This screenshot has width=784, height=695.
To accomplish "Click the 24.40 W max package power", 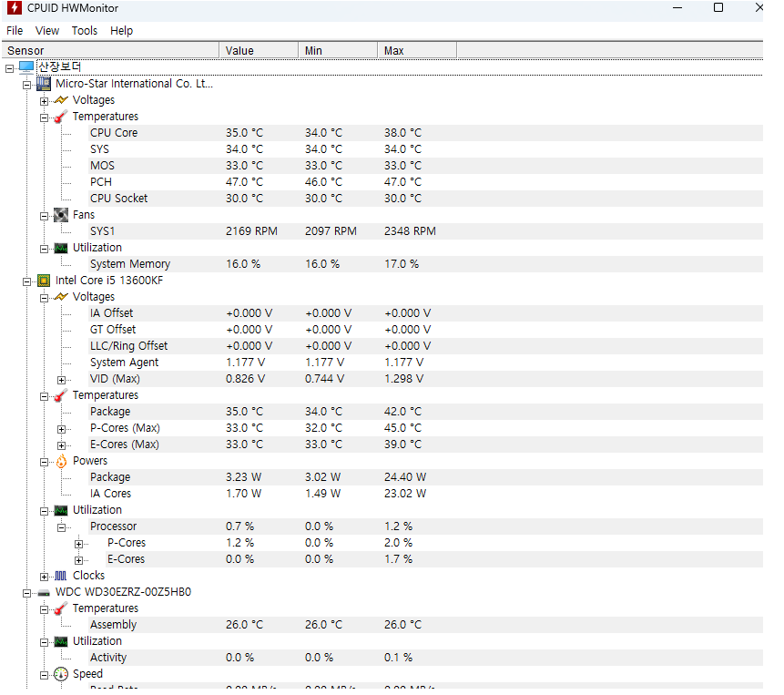I will 405,477.
